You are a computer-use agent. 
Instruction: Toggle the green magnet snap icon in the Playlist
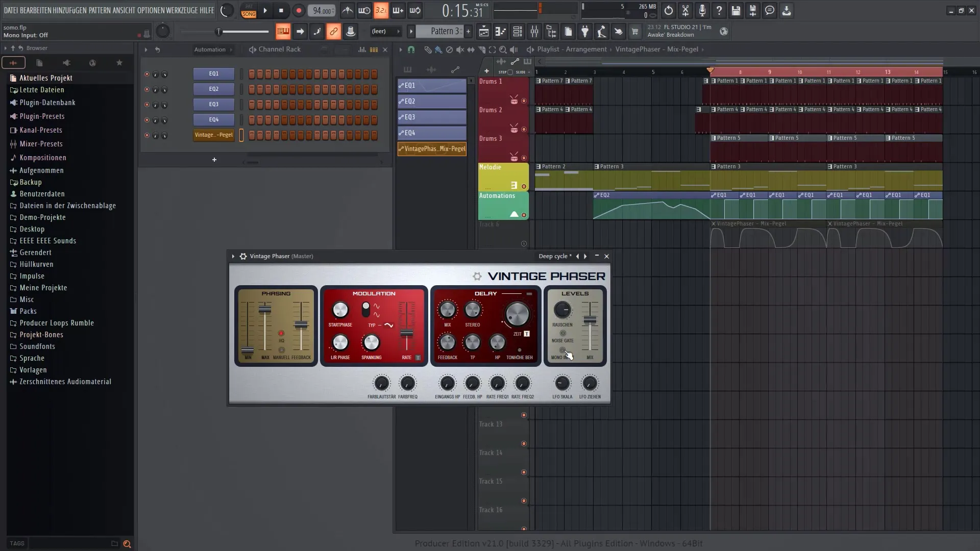(x=411, y=49)
